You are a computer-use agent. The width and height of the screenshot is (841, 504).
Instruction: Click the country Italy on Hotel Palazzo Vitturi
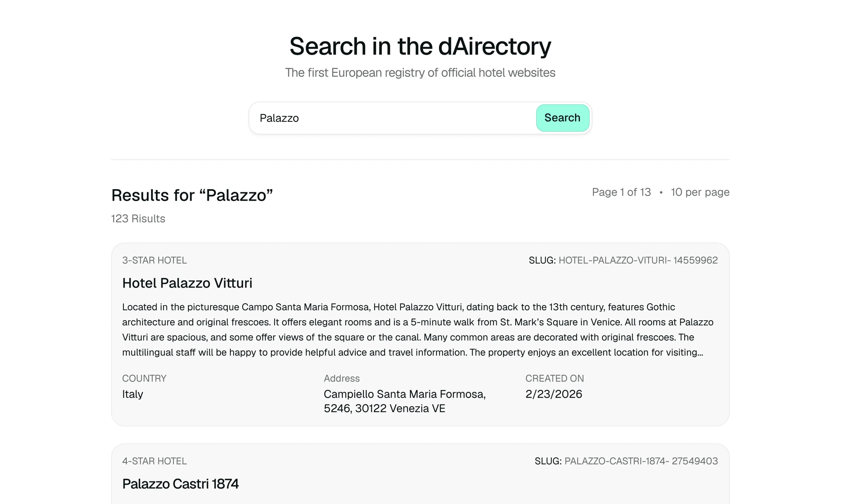tap(133, 394)
